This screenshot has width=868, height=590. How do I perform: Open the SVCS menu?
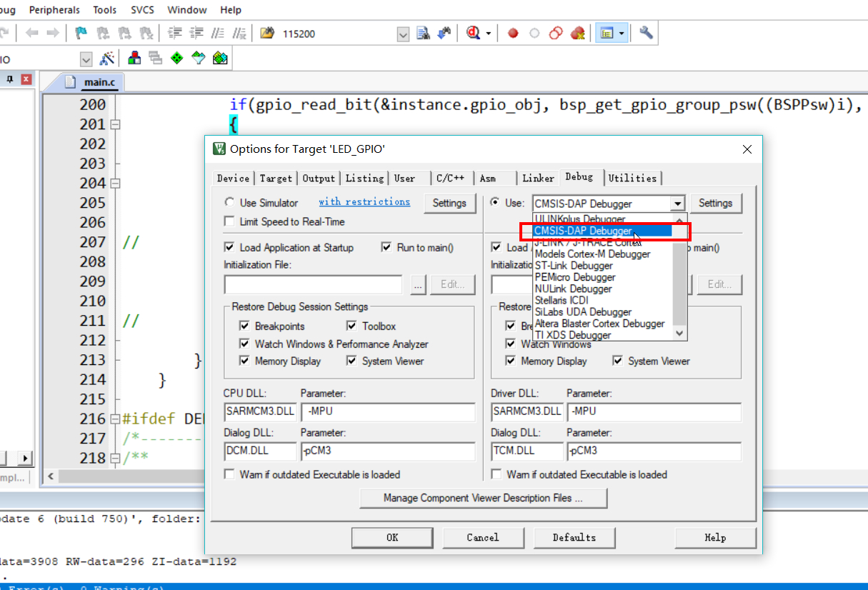tap(142, 10)
